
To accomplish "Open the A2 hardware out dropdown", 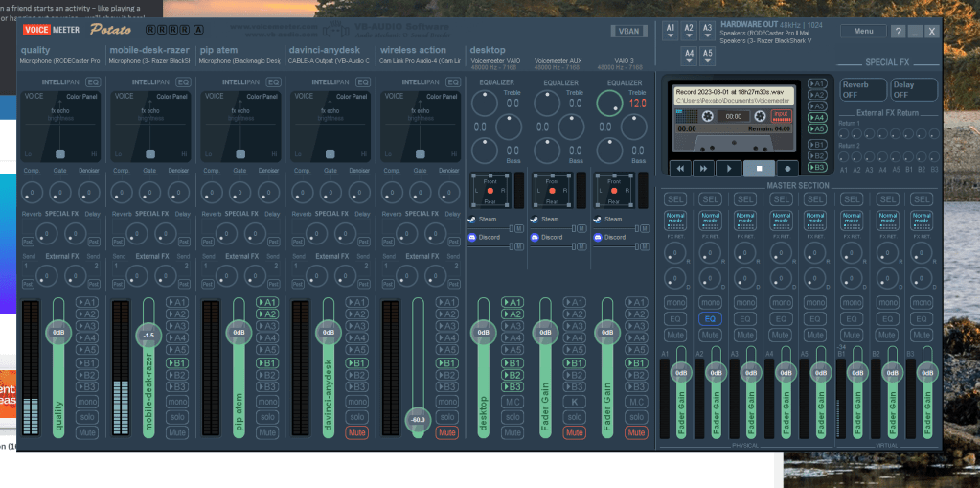I will point(689,31).
